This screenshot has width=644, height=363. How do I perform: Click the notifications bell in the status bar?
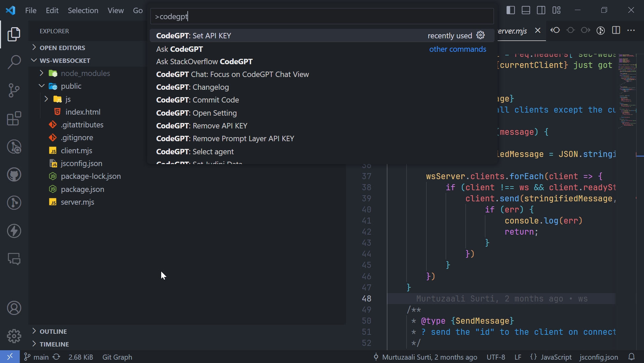click(631, 357)
